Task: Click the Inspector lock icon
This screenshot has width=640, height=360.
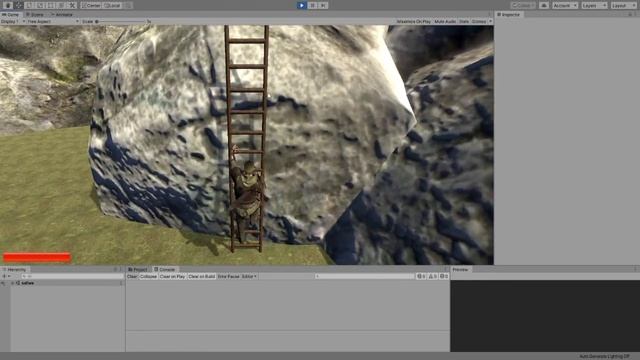Action: click(630, 14)
